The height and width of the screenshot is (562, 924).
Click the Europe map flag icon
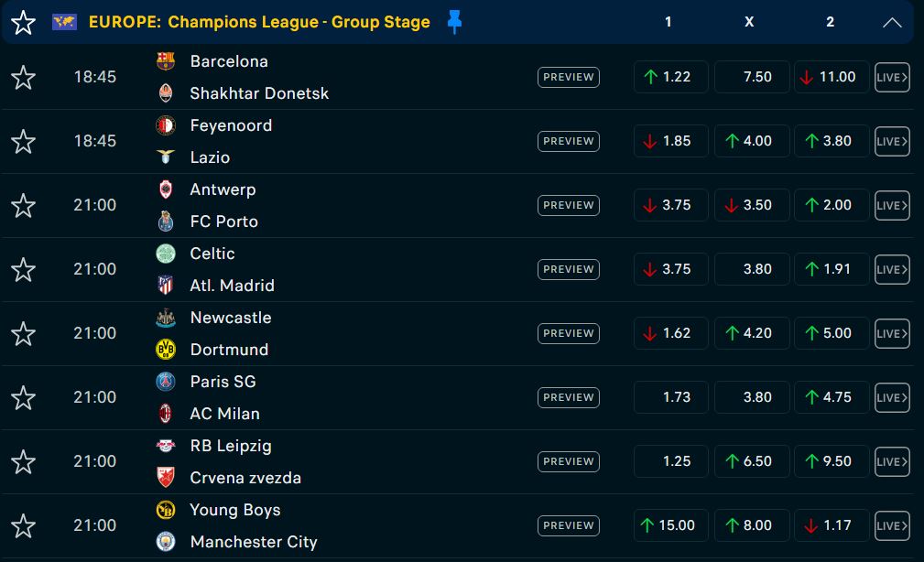pyautogui.click(x=65, y=22)
